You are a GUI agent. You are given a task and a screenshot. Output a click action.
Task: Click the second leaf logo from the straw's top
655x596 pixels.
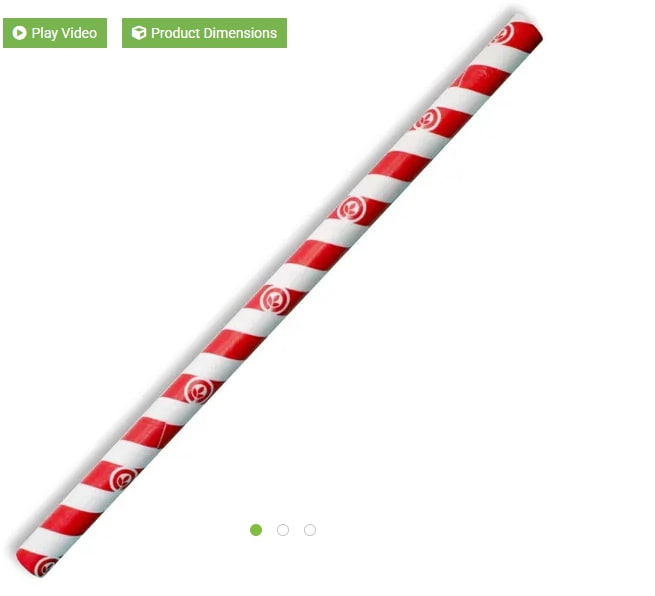point(428,120)
